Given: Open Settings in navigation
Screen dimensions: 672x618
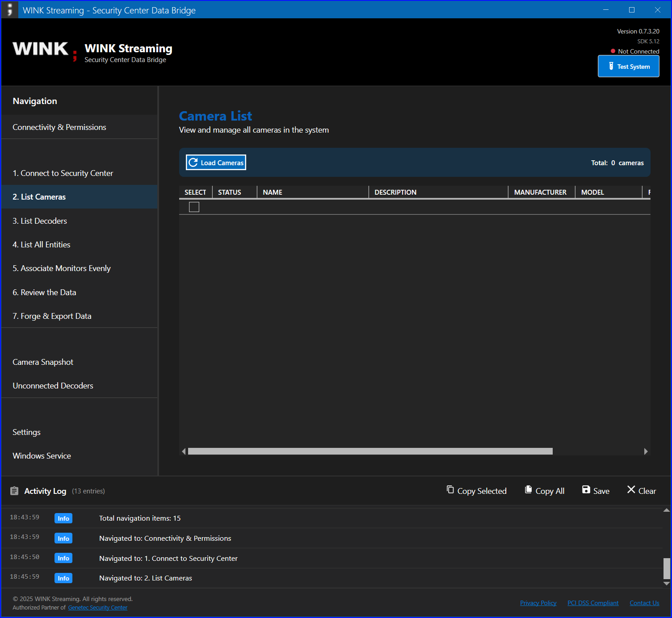Looking at the screenshot, I should coord(80,432).
